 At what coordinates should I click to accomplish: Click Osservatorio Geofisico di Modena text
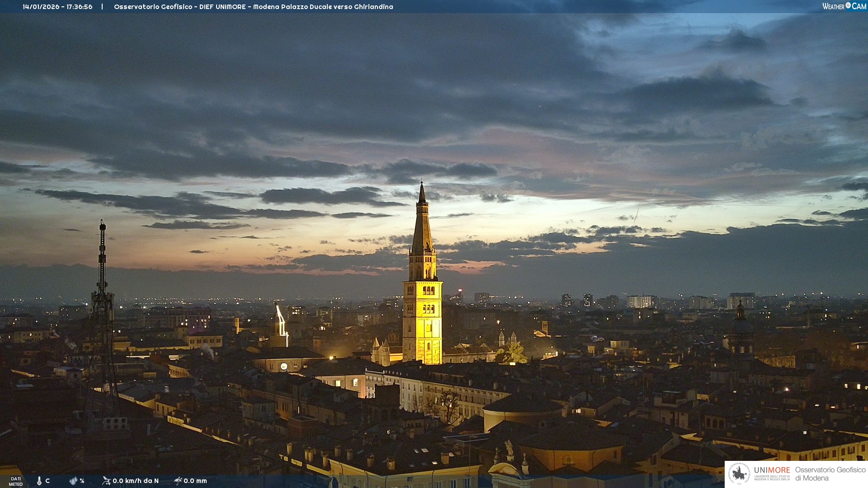pos(830,474)
